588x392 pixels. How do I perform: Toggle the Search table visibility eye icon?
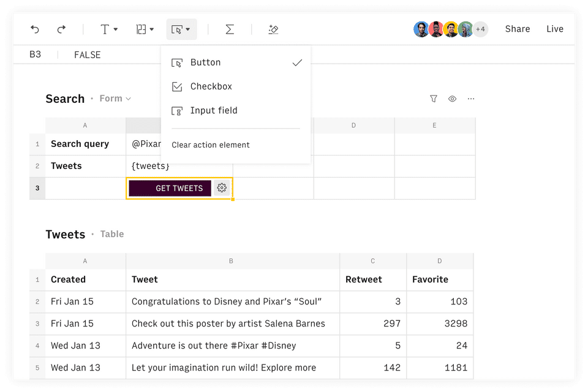pyautogui.click(x=452, y=99)
